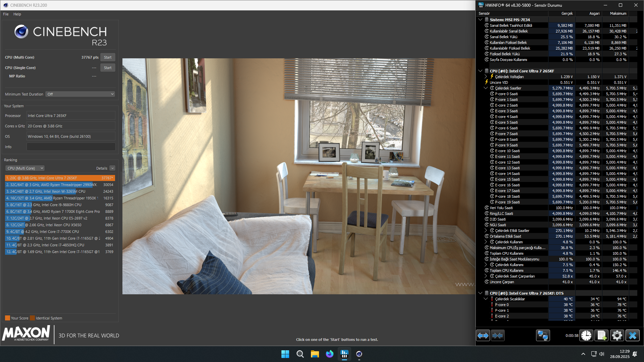Image resolution: width=644 pixels, height=362 pixels.
Task: Open the browser icon in taskbar
Action: [x=329, y=354]
